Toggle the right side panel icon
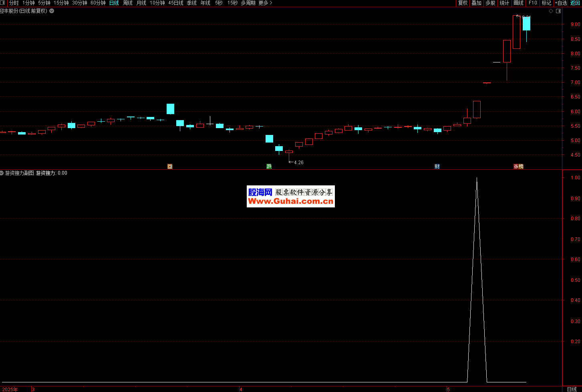Screen dimensions: 582x392 pyautogui.click(x=558, y=11)
